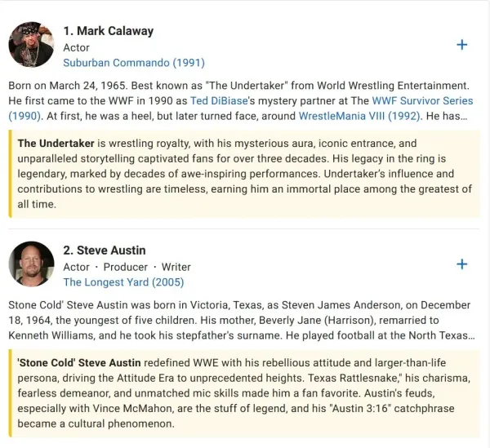Click the (1990) continuation of Survivor Series link
The image size is (490, 448).
coord(24,116)
